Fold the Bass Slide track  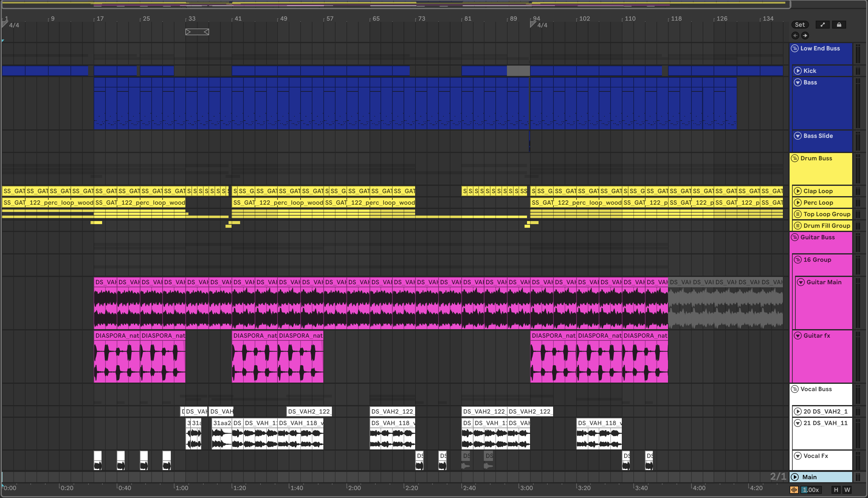click(x=797, y=136)
